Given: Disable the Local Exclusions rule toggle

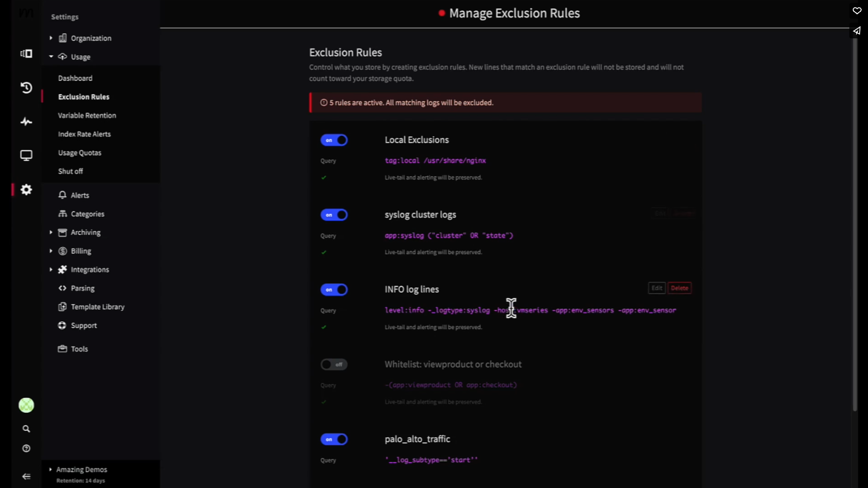Looking at the screenshot, I should pyautogui.click(x=334, y=140).
